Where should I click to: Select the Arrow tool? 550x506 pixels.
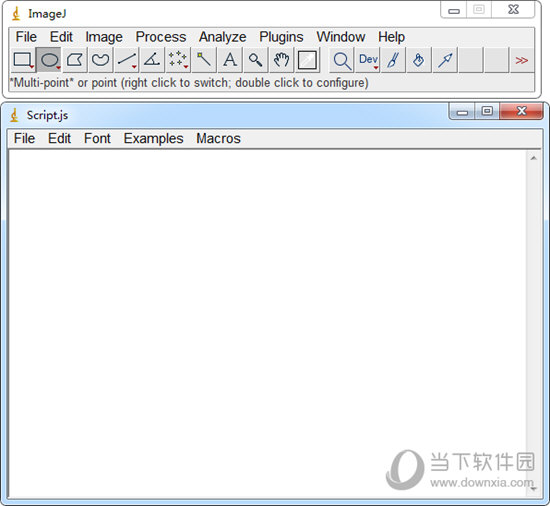point(445,60)
